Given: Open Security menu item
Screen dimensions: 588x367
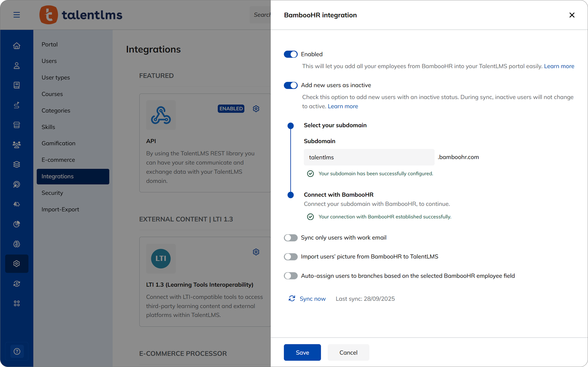Looking at the screenshot, I should pyautogui.click(x=73, y=193).
